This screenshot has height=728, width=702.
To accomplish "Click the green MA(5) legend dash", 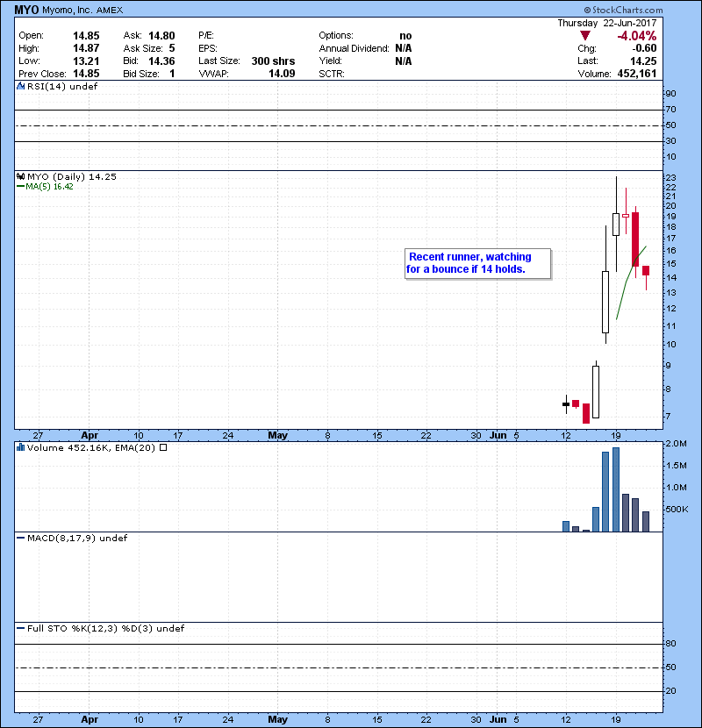I will (x=20, y=187).
